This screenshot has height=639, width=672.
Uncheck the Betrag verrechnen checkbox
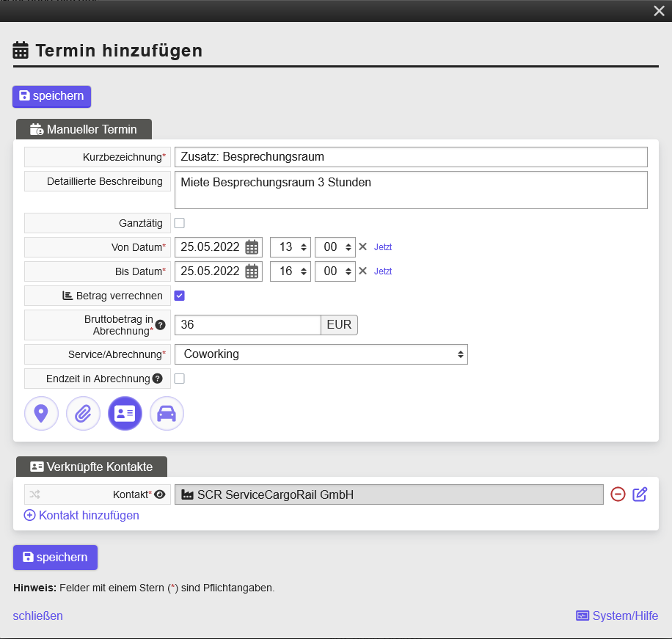[x=179, y=296]
